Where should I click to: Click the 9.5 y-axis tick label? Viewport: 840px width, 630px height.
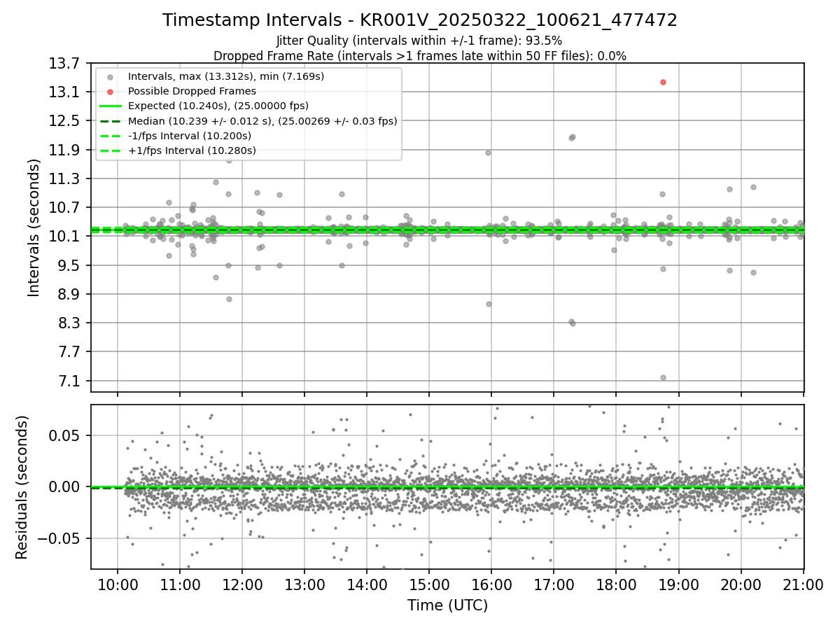coord(69,265)
